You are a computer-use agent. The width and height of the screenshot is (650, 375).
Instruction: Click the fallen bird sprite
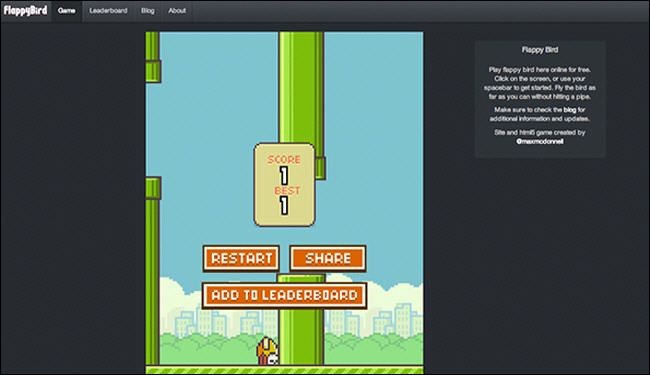[x=268, y=351]
